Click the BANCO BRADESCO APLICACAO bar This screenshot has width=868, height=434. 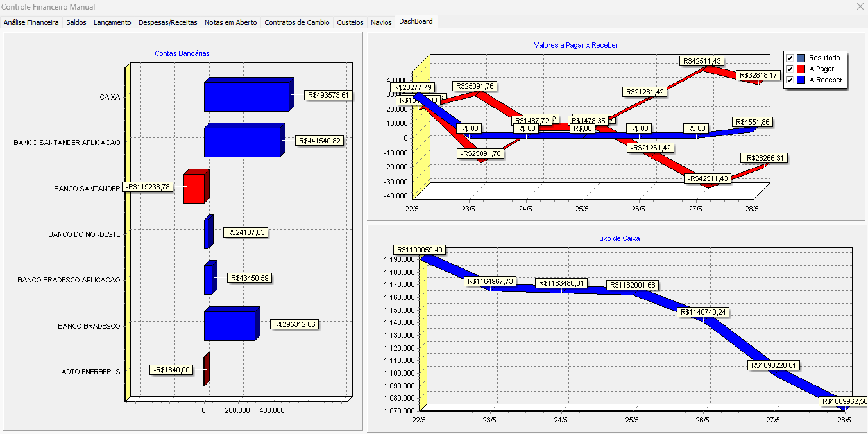click(x=210, y=278)
